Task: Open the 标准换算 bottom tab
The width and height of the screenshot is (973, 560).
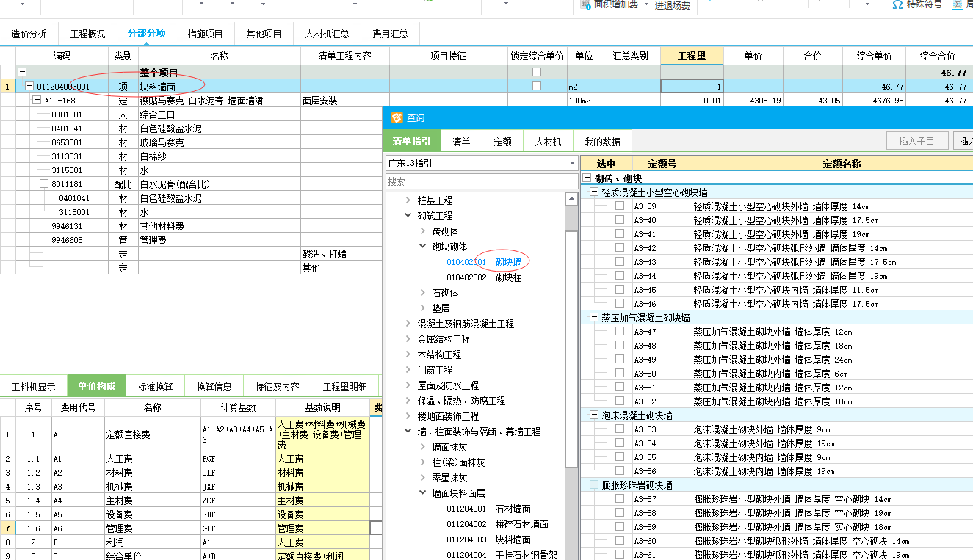Action: pos(155,387)
